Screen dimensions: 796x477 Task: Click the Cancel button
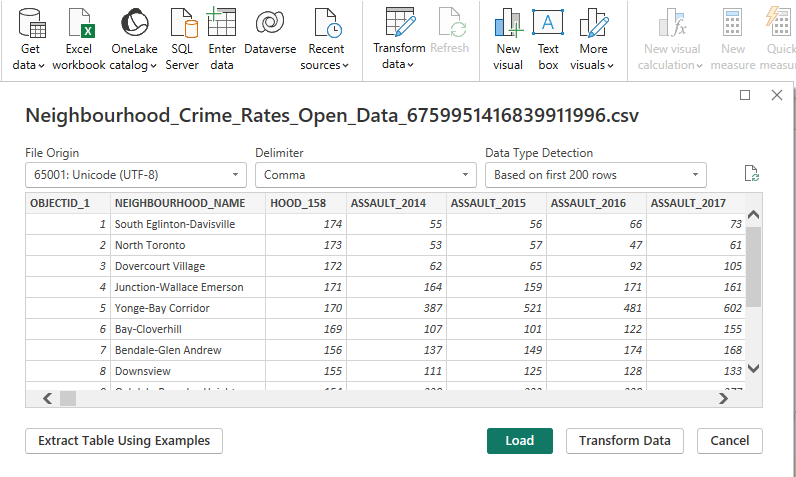[730, 441]
